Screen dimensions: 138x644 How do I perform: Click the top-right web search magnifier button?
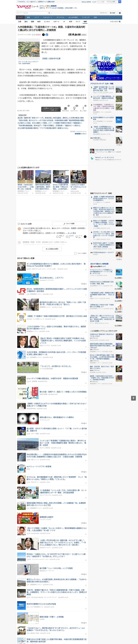(x=120, y=2)
